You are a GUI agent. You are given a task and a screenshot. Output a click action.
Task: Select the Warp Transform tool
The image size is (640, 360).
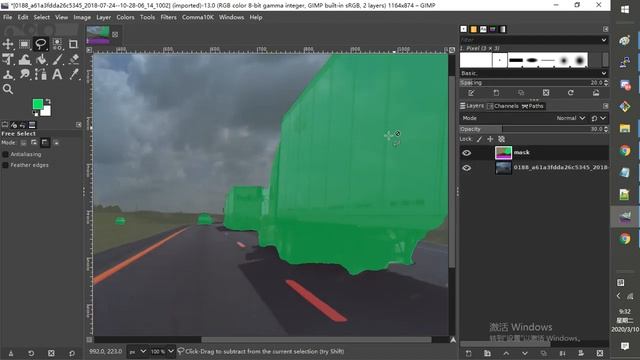point(24,60)
